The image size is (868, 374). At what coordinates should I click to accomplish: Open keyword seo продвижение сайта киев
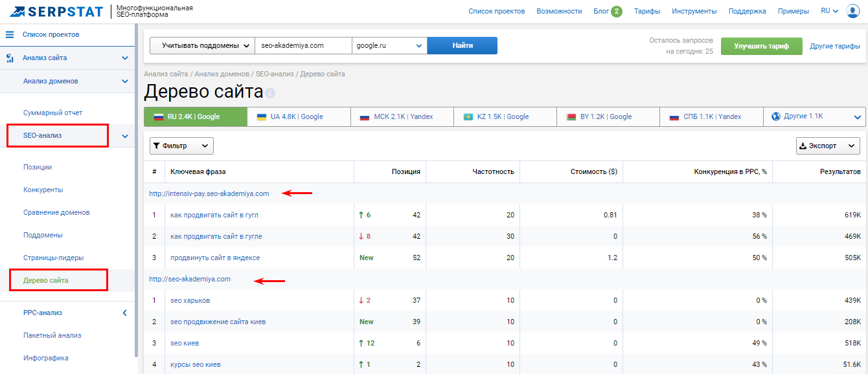(218, 322)
